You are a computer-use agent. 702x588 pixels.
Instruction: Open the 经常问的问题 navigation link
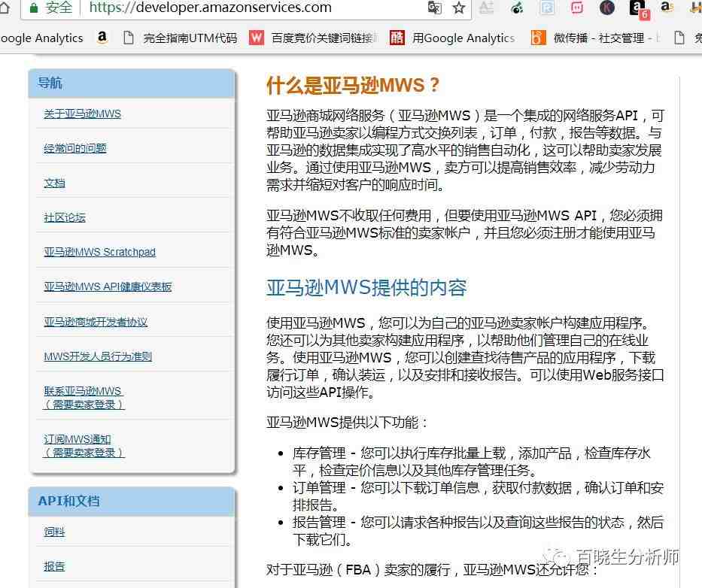(x=74, y=149)
